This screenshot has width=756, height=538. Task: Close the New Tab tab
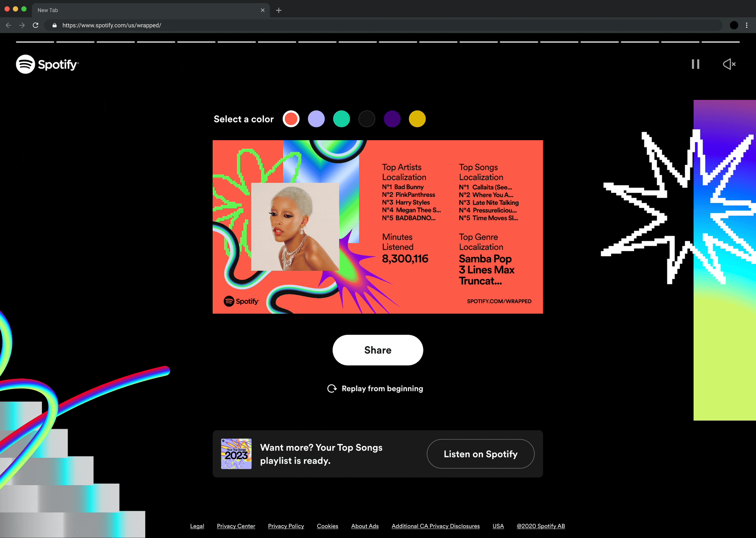[262, 10]
